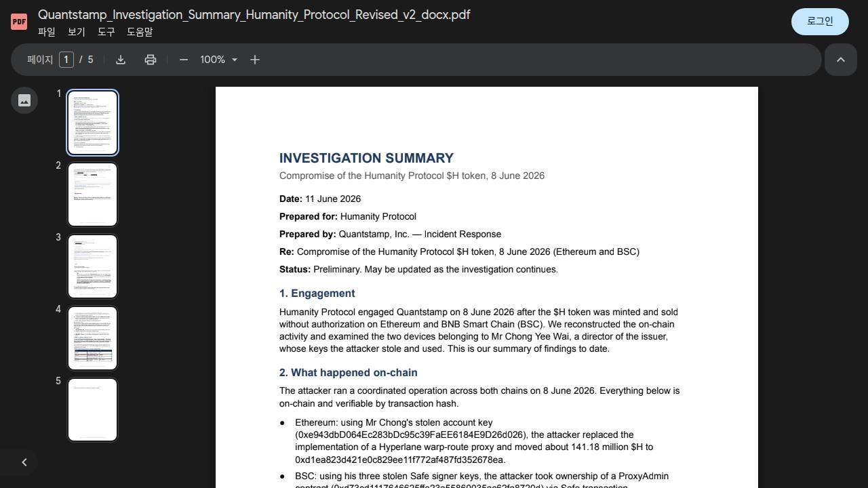The height and width of the screenshot is (488, 868).
Task: Click the '/ 5' total page count
Action: [86, 60]
